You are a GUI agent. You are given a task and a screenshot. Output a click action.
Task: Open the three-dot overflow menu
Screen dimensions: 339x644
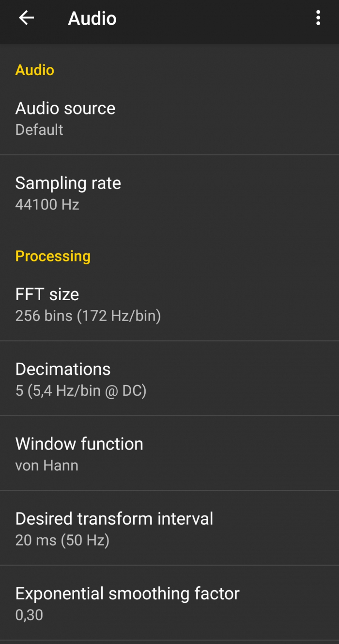point(318,18)
